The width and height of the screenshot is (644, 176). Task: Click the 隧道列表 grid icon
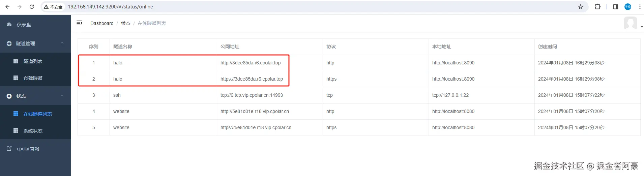click(16, 61)
